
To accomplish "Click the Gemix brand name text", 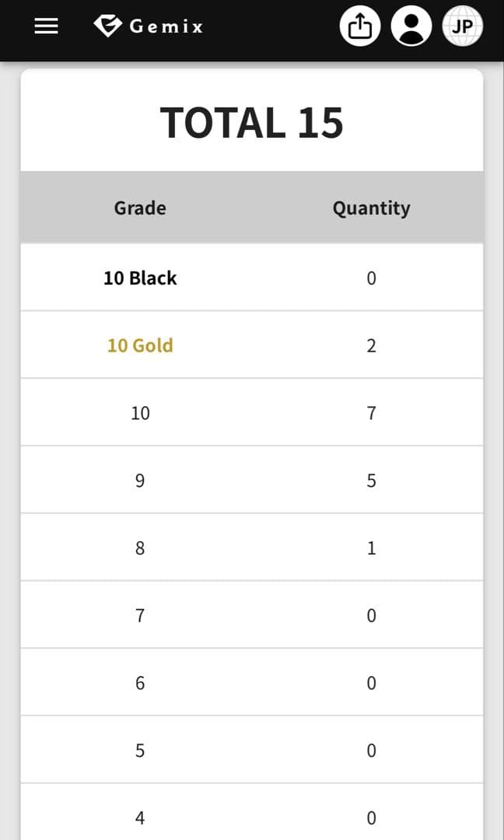I will (x=166, y=26).
